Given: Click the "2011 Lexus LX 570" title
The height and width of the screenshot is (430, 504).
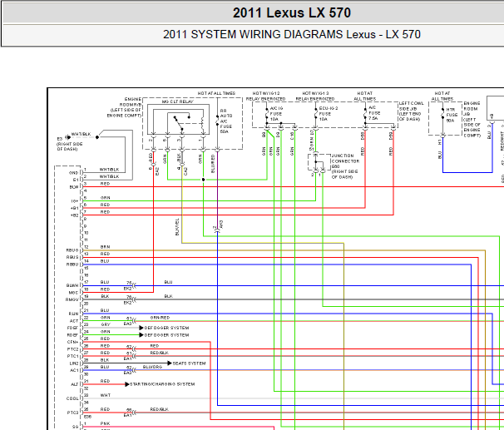Looking at the screenshot, I should [292, 12].
